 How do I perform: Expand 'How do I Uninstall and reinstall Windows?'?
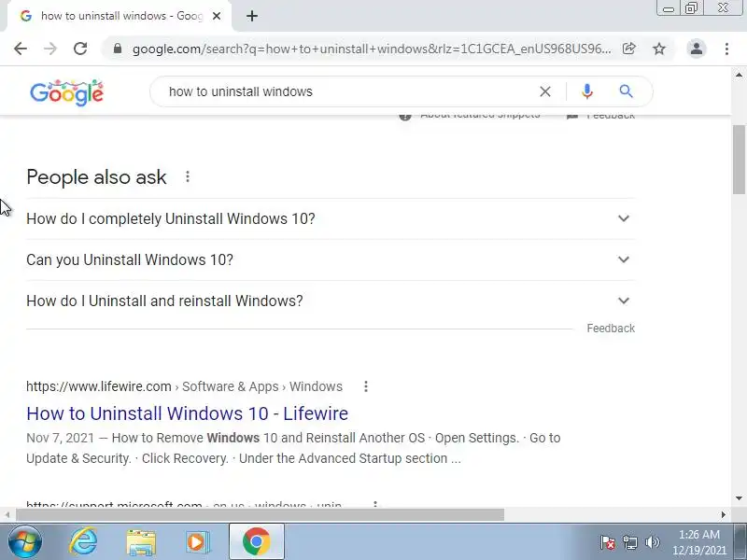pos(331,301)
